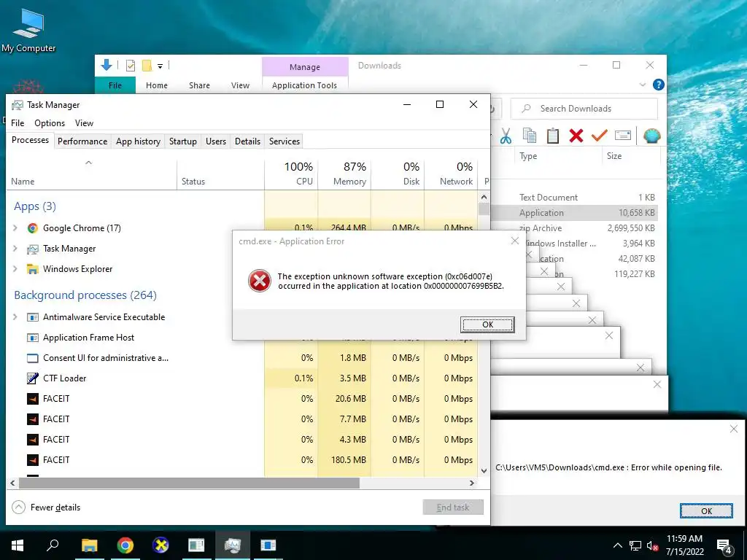
Task: Click the properties checkmark quick access icon
Action: (130, 66)
